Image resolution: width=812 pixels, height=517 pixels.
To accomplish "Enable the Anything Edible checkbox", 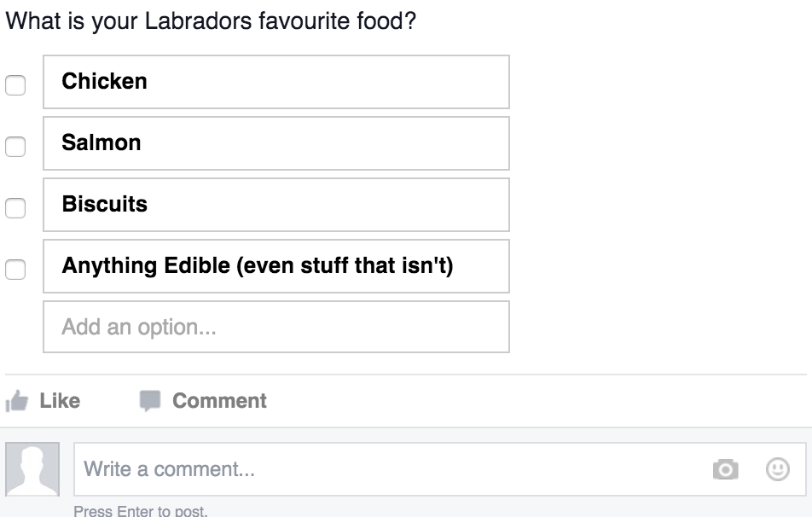I will tap(15, 270).
